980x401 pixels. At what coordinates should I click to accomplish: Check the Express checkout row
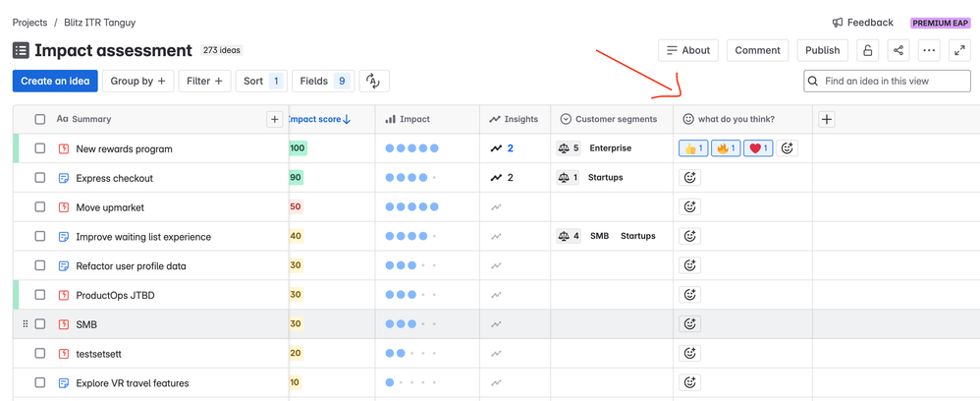coord(40,178)
